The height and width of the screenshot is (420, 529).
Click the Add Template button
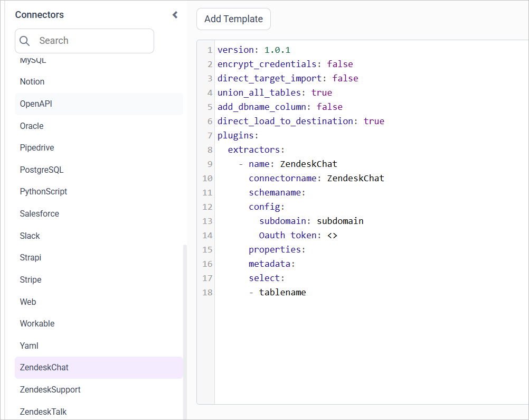click(x=233, y=18)
